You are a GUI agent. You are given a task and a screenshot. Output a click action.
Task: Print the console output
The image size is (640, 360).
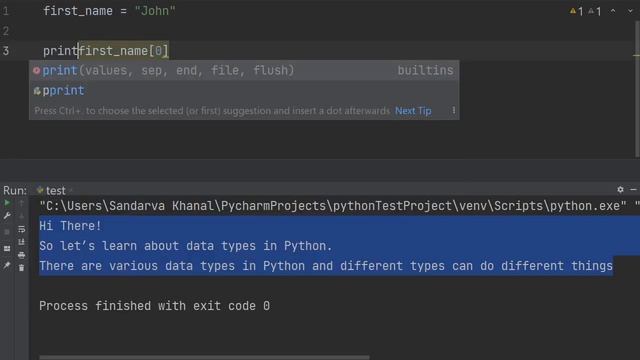tap(22, 255)
